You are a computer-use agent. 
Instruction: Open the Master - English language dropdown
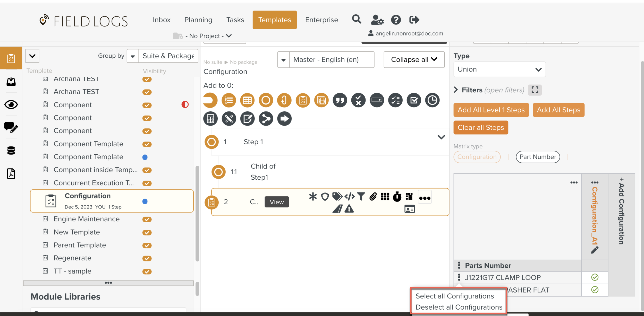click(326, 59)
